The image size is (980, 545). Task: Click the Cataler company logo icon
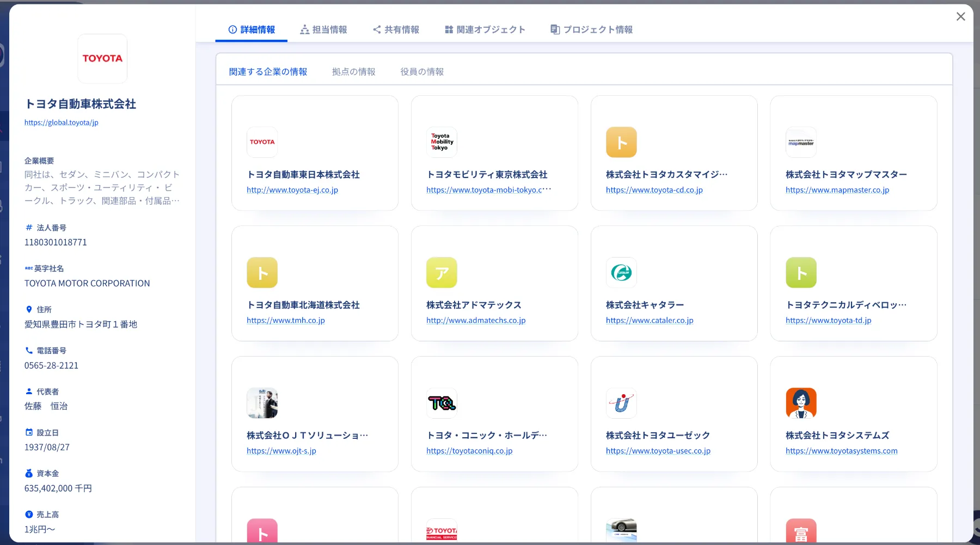pyautogui.click(x=621, y=273)
